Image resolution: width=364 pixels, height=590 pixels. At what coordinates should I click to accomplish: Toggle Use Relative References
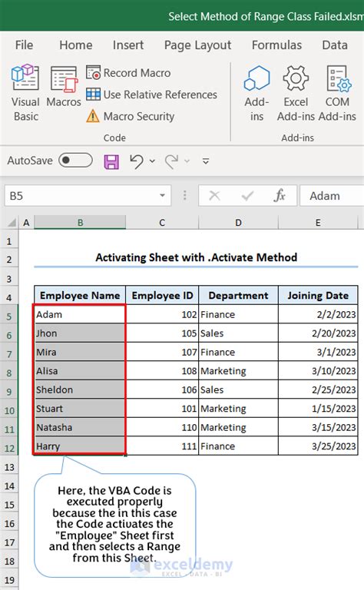151,94
